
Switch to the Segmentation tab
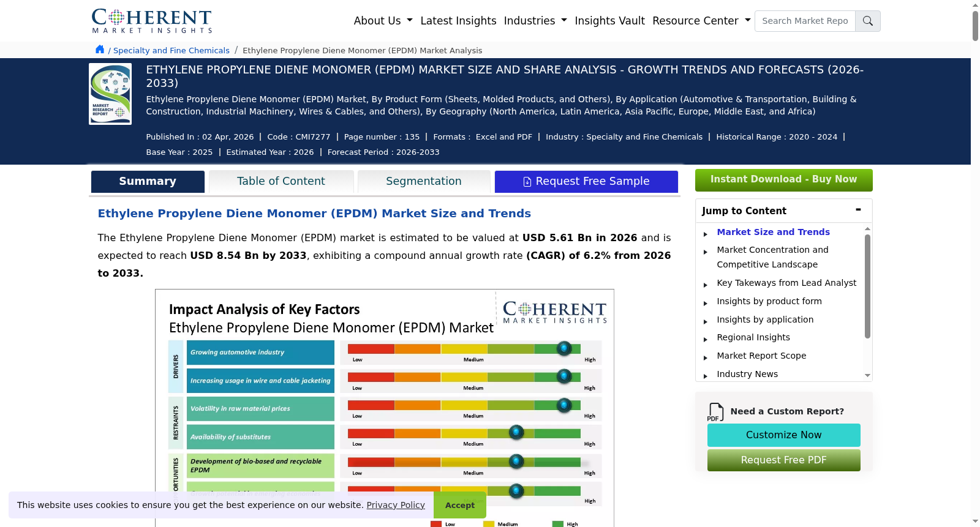(x=424, y=181)
